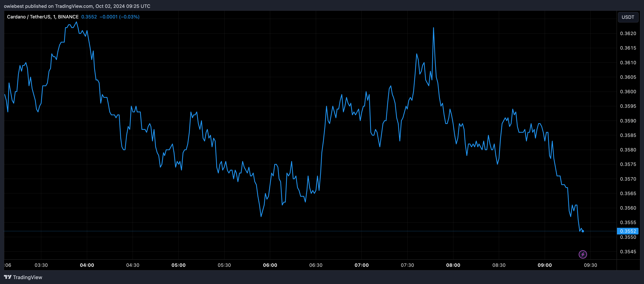Viewport: 644px width, 284px height.
Task: Toggle the USDT currency button
Action: [x=628, y=17]
